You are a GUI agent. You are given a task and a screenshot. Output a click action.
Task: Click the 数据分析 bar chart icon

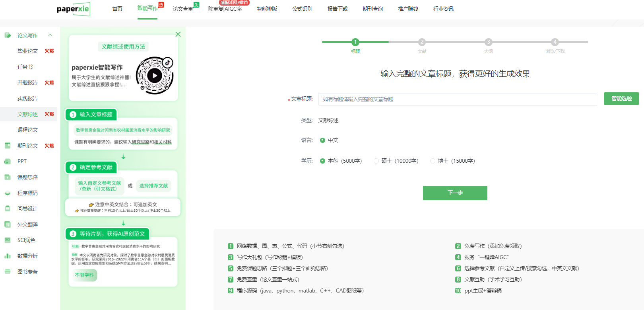(x=8, y=256)
